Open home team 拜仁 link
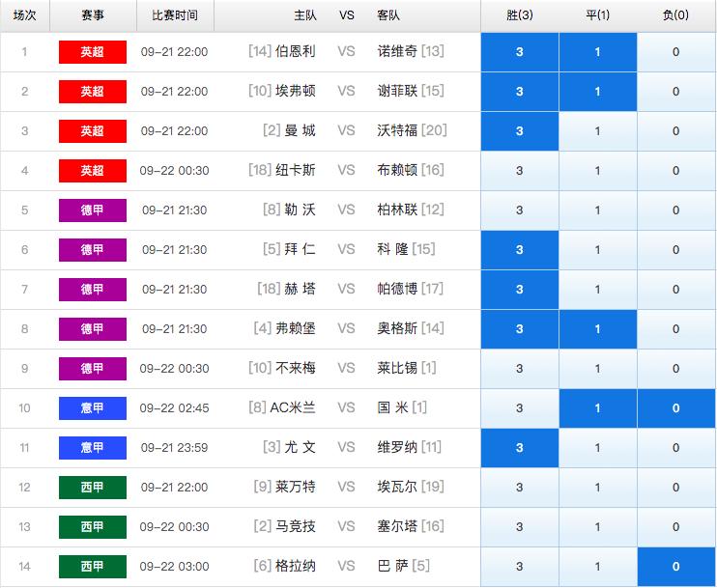This screenshot has height=588, width=717. pyautogui.click(x=300, y=249)
